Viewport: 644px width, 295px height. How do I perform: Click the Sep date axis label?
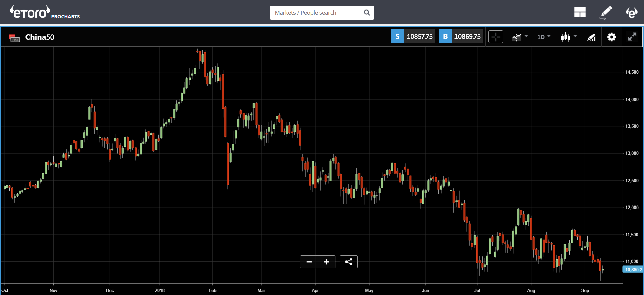(585, 290)
